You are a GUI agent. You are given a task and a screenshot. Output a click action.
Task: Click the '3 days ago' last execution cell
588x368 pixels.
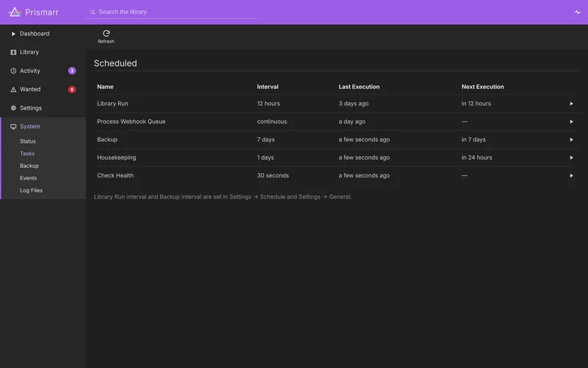coord(354,104)
